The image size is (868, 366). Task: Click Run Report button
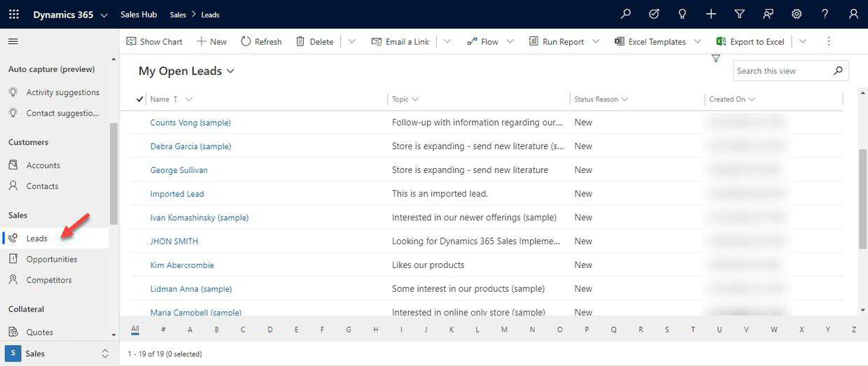pos(556,41)
